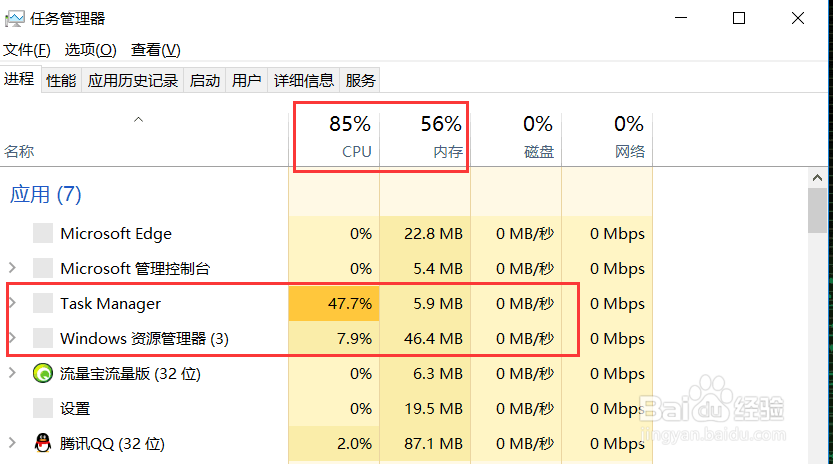Click the vertical scrollbar thumb

coord(818,210)
